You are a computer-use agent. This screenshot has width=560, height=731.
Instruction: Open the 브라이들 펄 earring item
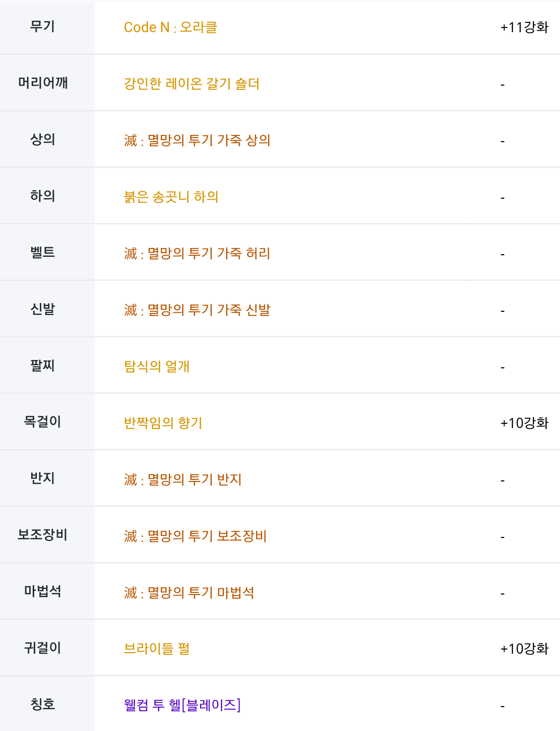pyautogui.click(x=157, y=649)
